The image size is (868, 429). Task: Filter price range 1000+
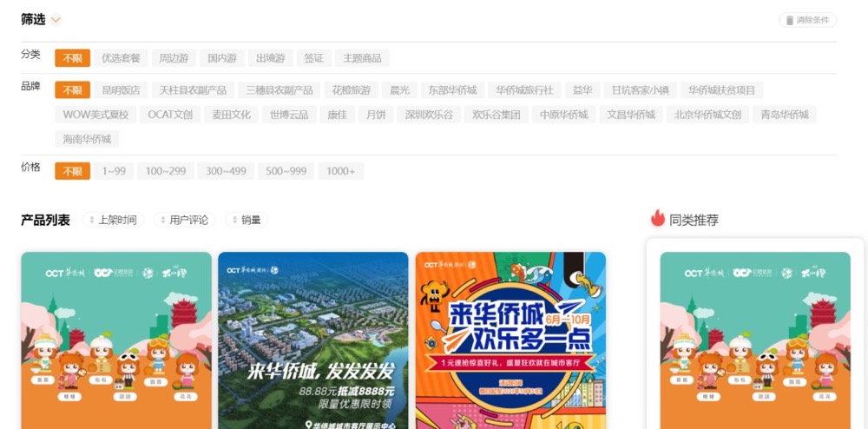pos(341,171)
